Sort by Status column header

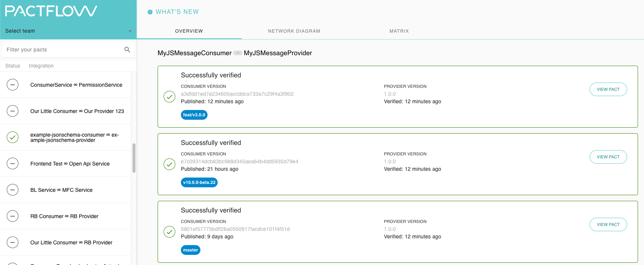click(x=13, y=66)
